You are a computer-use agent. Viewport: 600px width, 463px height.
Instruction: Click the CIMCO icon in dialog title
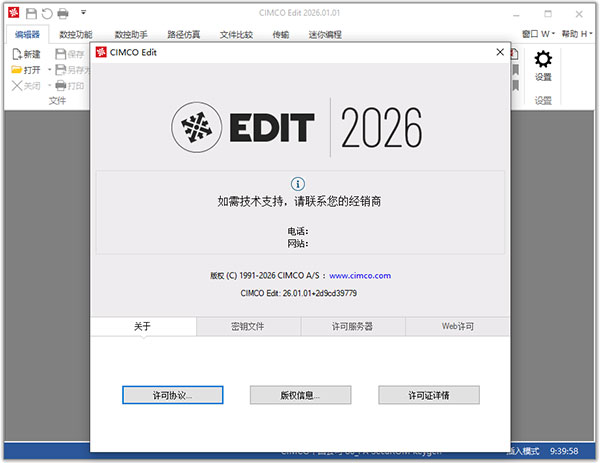pyautogui.click(x=101, y=52)
